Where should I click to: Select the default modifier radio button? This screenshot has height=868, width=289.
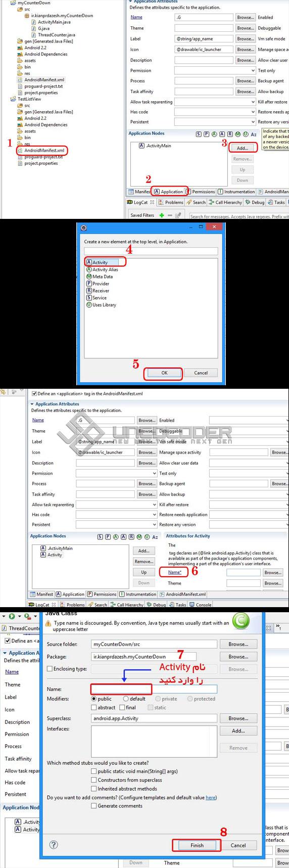tap(126, 699)
